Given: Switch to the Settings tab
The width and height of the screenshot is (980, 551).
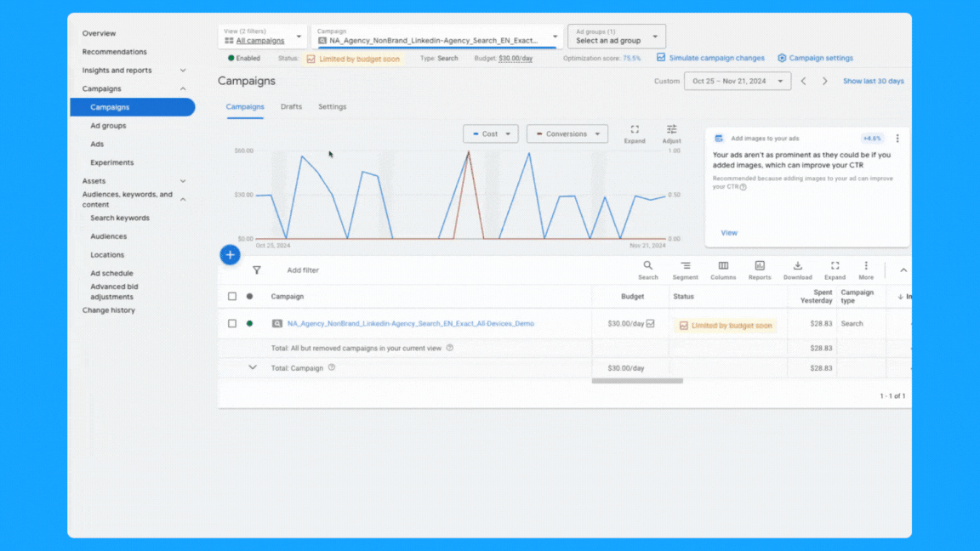Looking at the screenshot, I should pos(332,107).
